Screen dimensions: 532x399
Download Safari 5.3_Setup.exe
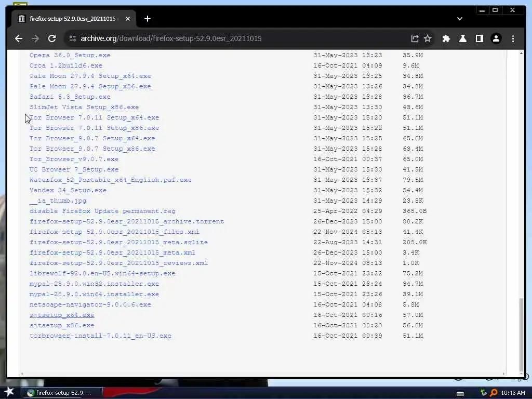click(70, 97)
